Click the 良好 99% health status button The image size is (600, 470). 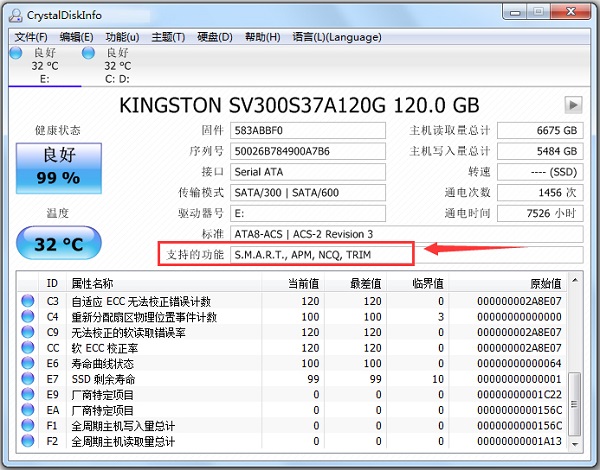coord(59,168)
